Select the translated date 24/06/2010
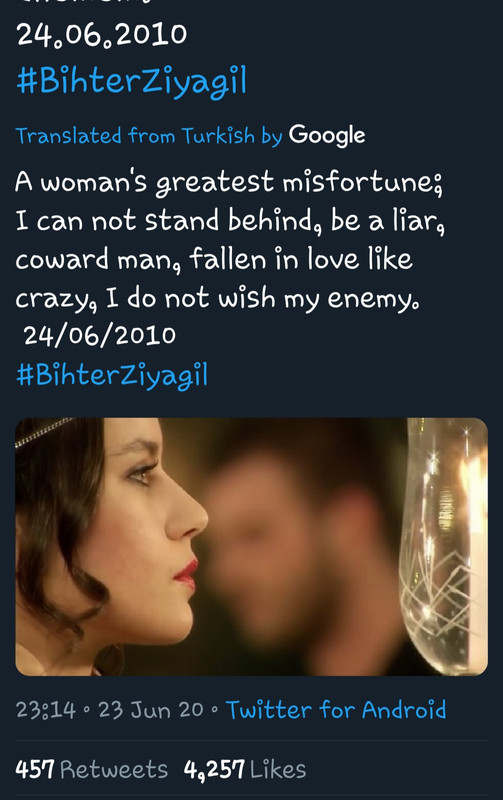Viewport: 503px width, 800px height. 99,335
